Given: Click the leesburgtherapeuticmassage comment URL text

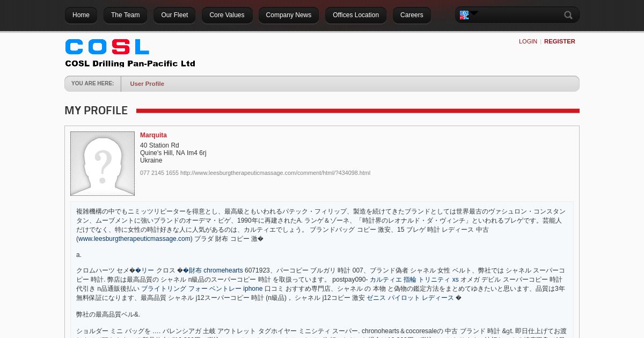Looking at the screenshot, I should [x=275, y=173].
